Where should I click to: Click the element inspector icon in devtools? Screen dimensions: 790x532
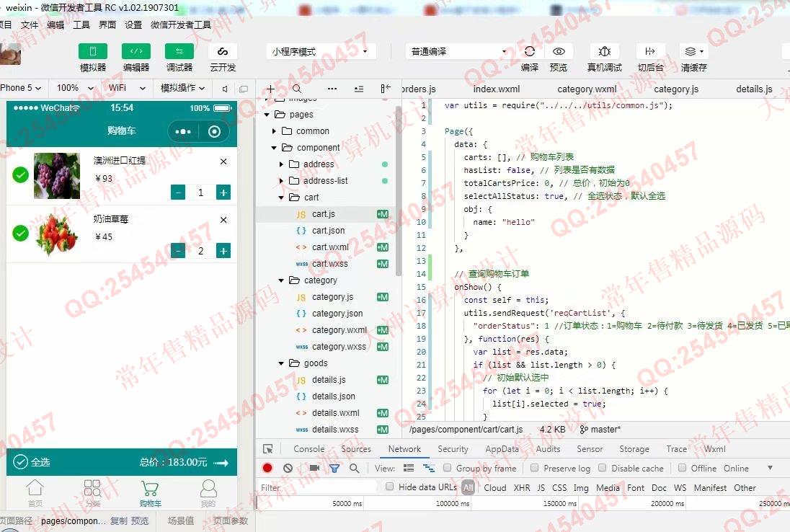pyautogui.click(x=268, y=449)
